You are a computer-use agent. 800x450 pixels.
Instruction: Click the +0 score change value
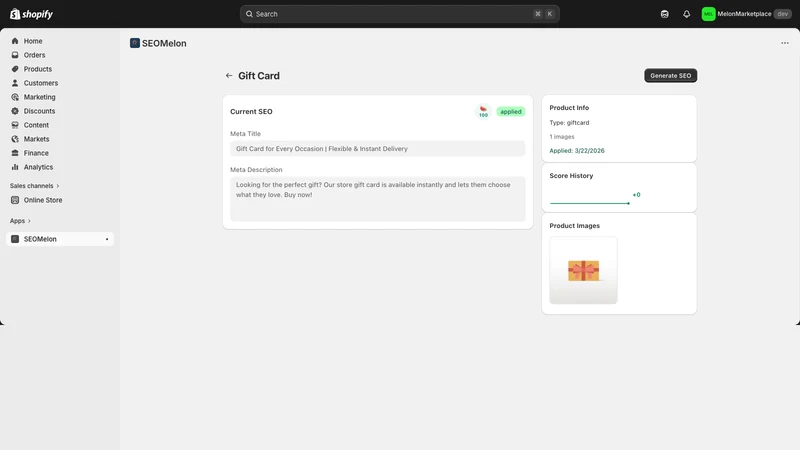[x=636, y=195]
